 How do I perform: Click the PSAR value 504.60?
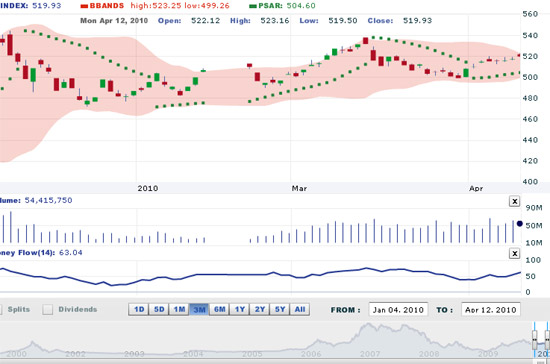pos(301,6)
